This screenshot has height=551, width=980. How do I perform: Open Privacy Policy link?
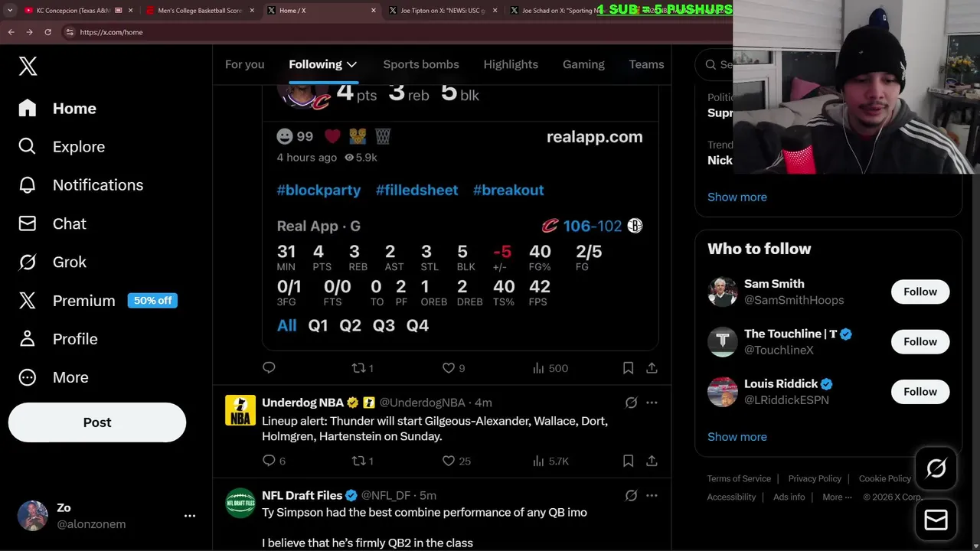[815, 478]
